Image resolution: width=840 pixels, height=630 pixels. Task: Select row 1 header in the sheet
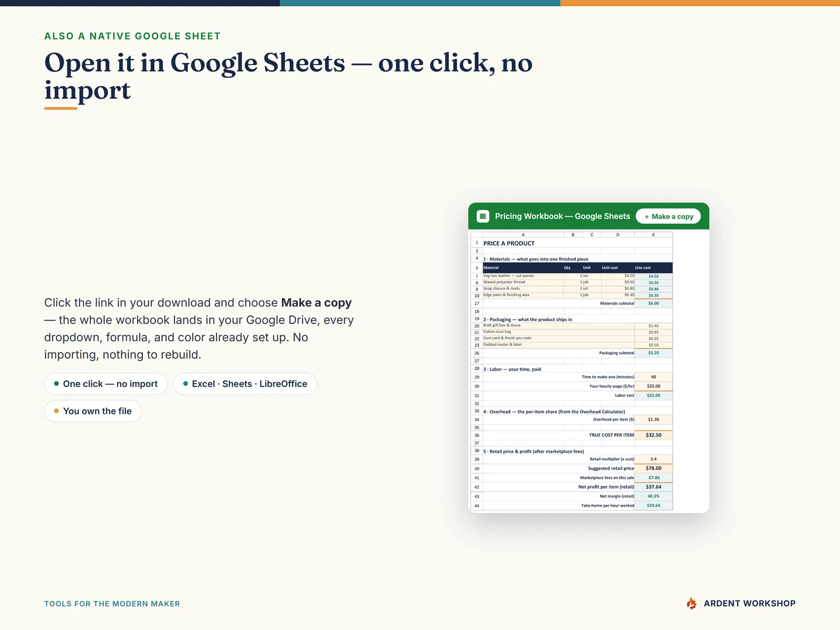coord(477,243)
